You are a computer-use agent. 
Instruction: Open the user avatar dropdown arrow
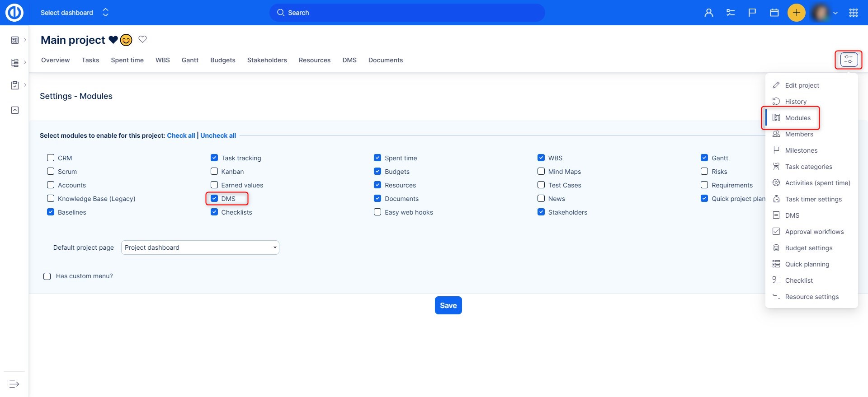pos(835,13)
